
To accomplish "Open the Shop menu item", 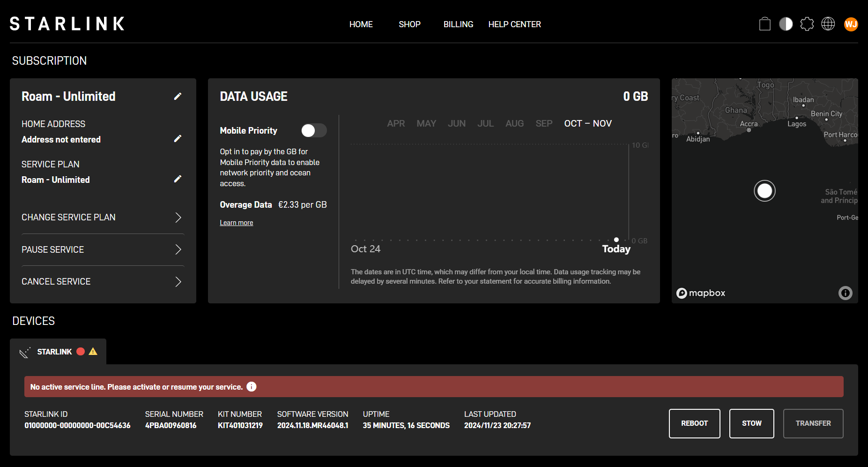I will point(409,24).
